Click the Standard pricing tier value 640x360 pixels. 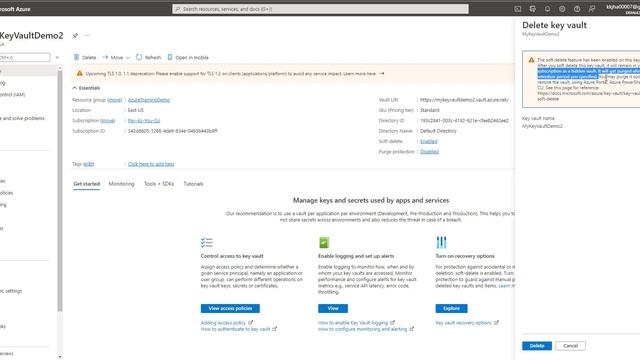tap(429, 110)
